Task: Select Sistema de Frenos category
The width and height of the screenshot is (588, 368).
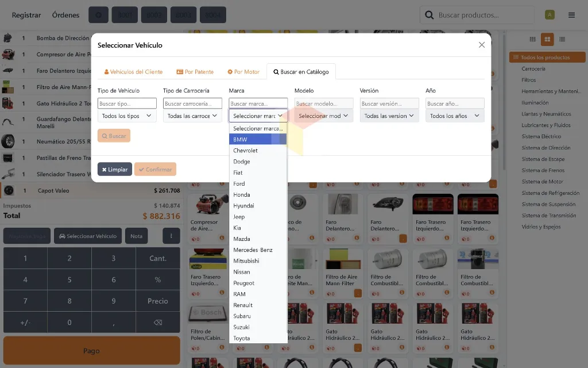Action: click(x=543, y=170)
